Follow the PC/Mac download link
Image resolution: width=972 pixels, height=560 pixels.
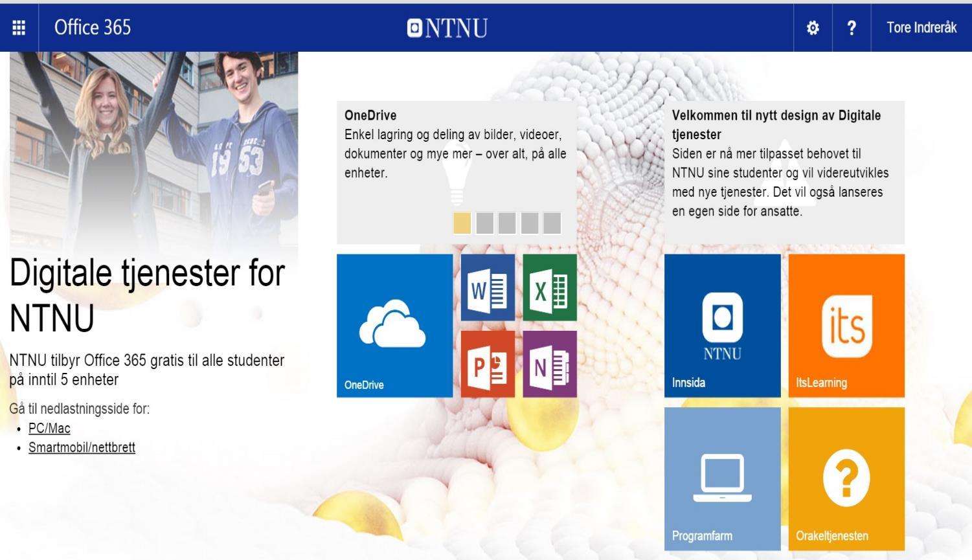[x=49, y=428]
